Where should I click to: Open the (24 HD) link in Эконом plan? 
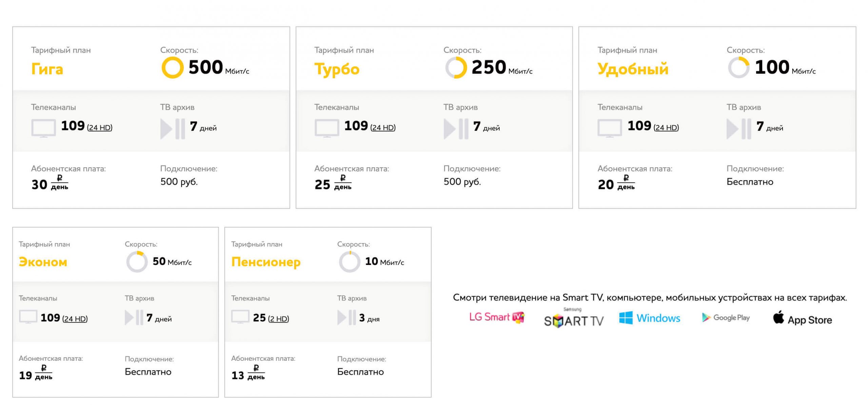75,319
